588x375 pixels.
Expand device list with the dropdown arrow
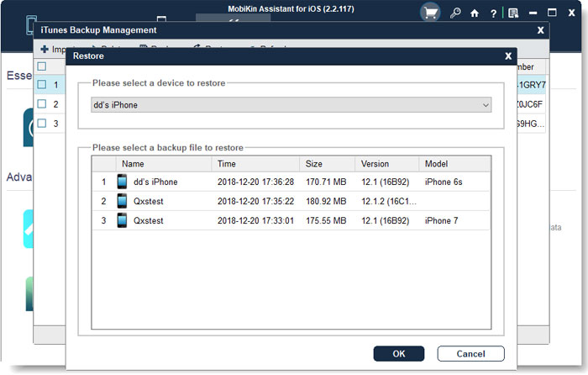486,105
